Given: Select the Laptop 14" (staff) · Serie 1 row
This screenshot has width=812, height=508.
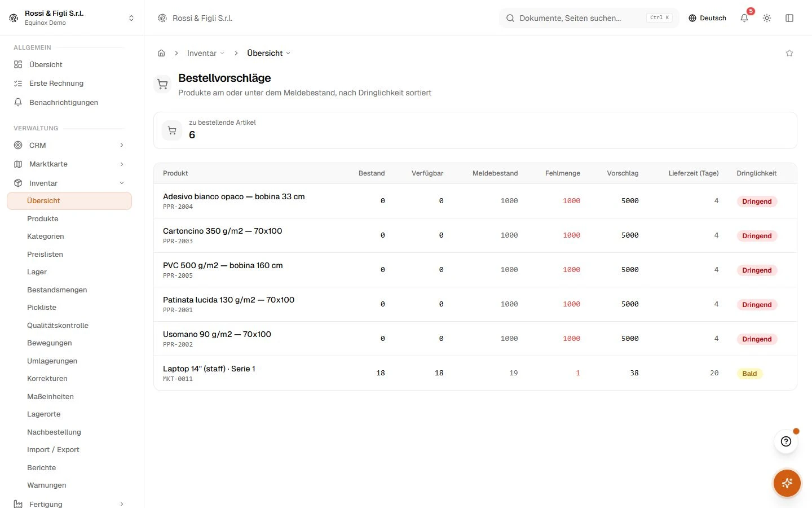Looking at the screenshot, I should pyautogui.click(x=475, y=373).
